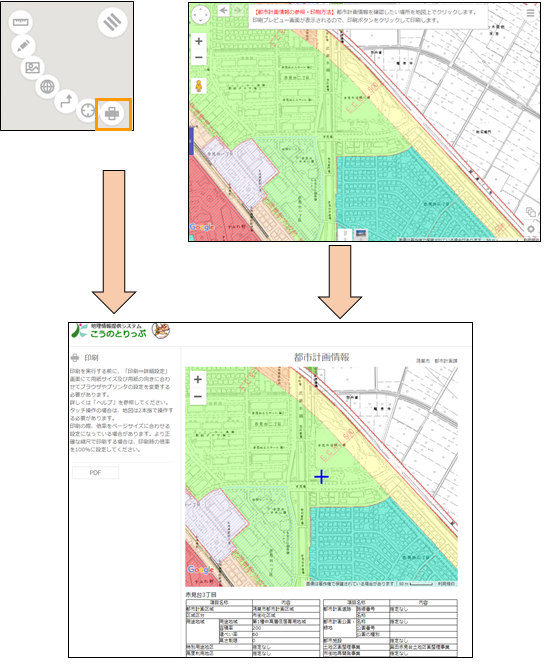The height and width of the screenshot is (665, 550).
Task: Open the layers overlay icon on map
Action: point(530,212)
